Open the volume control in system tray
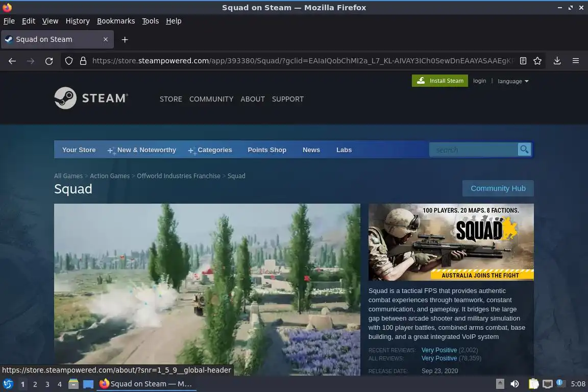Image resolution: width=588 pixels, height=392 pixels. tap(514, 384)
